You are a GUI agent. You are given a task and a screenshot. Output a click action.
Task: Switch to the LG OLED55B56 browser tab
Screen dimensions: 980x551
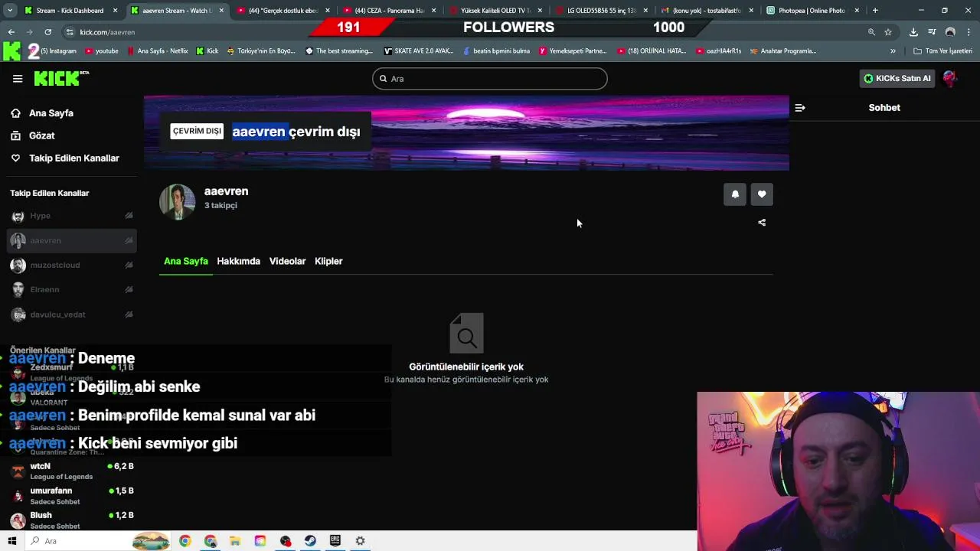(601, 11)
